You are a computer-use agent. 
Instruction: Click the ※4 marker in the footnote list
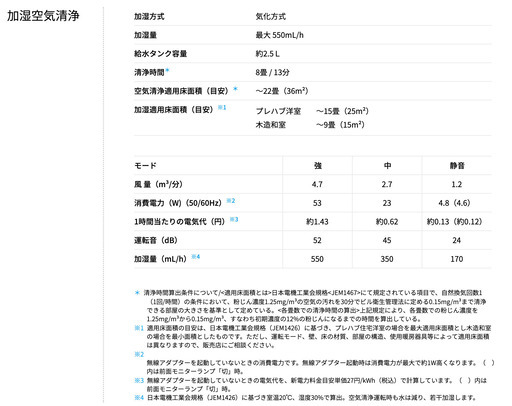pos(139,398)
